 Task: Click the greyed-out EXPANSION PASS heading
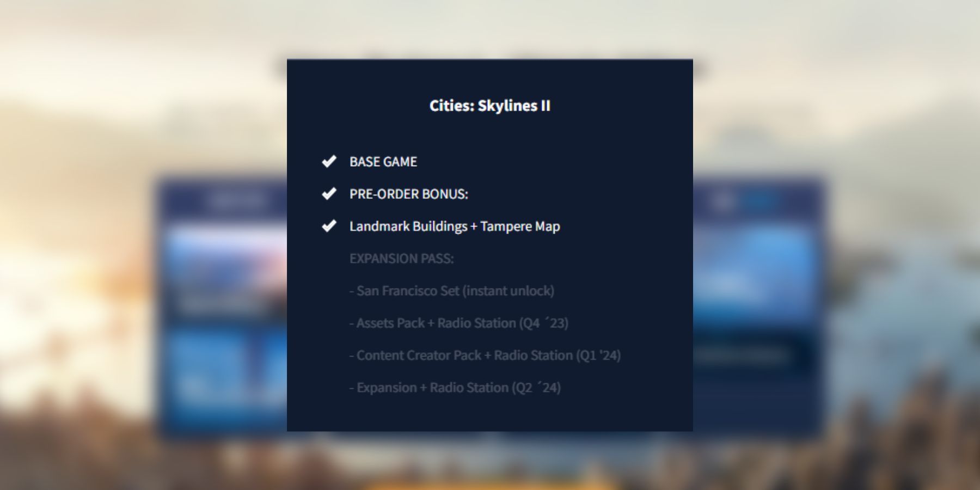401,259
